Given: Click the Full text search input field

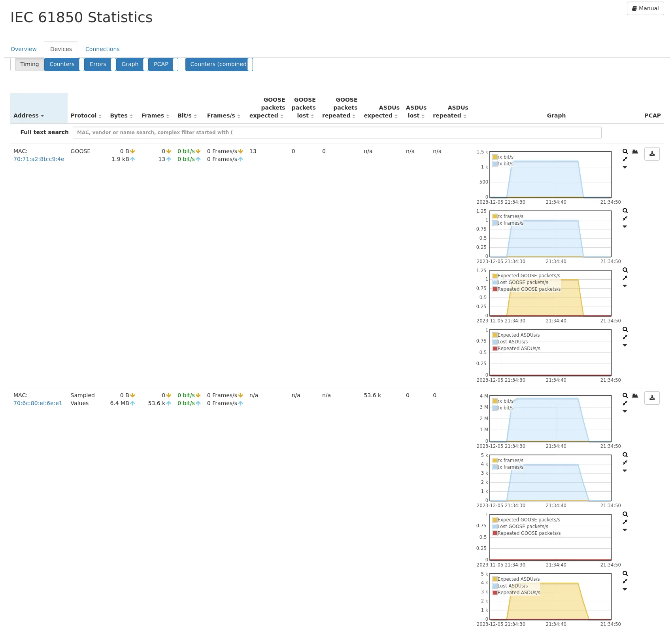Looking at the screenshot, I should (x=337, y=133).
